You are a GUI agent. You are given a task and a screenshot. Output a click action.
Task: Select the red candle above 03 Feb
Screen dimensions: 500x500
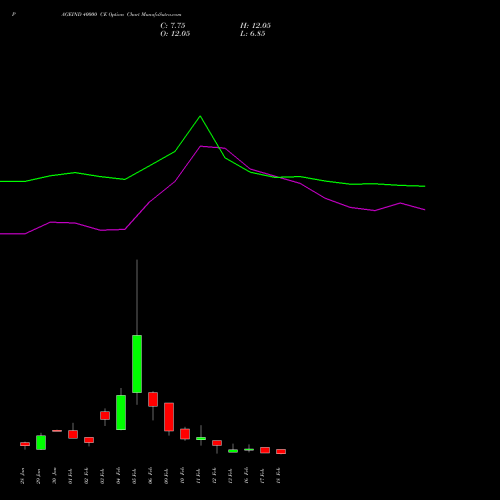point(105,415)
